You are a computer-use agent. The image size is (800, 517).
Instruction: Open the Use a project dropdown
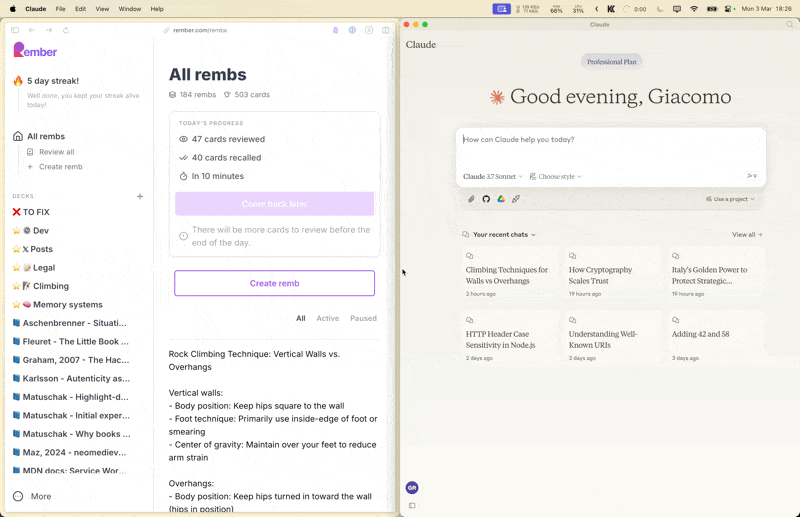click(730, 199)
